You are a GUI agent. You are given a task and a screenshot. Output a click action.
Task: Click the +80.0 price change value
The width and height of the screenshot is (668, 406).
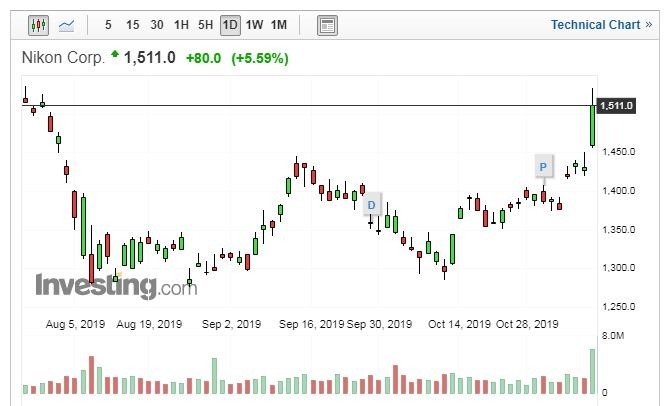pyautogui.click(x=204, y=58)
